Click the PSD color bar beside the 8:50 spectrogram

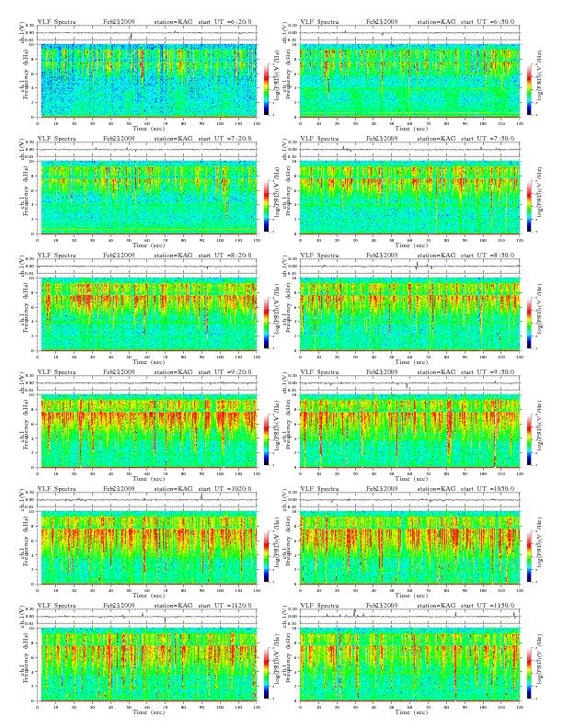point(529,323)
